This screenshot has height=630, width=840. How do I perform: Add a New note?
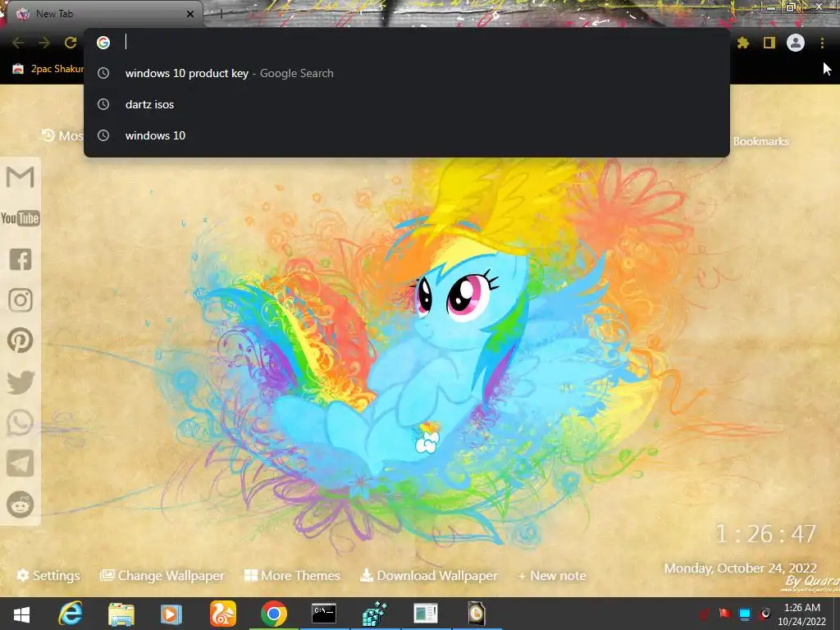[x=552, y=575]
